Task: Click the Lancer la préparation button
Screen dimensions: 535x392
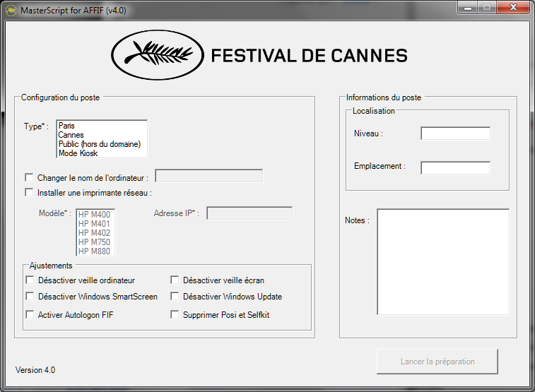Action: pyautogui.click(x=437, y=362)
